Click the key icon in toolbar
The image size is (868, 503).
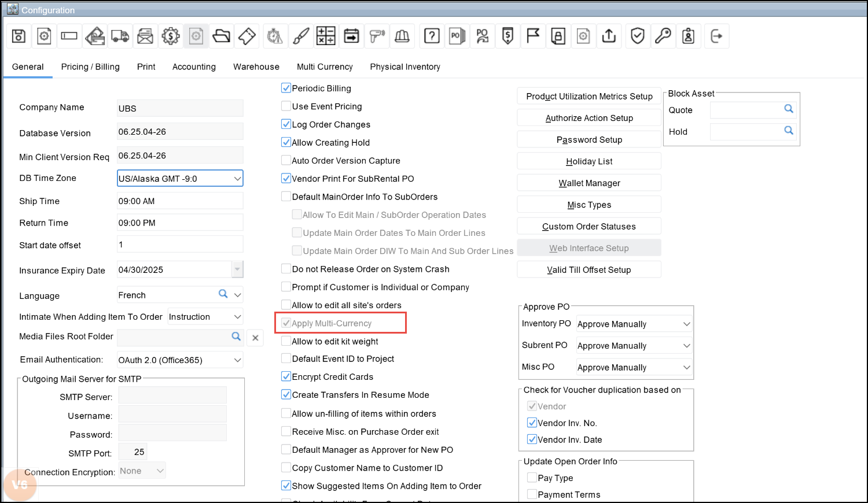click(x=663, y=36)
